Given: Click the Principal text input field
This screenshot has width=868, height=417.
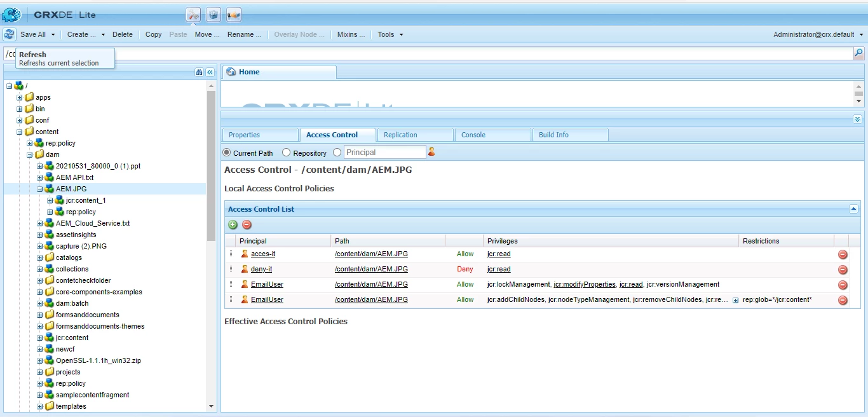Looking at the screenshot, I should click(x=385, y=153).
